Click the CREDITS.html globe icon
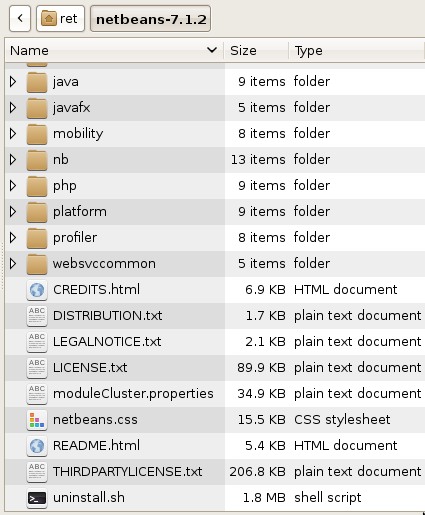 pyautogui.click(x=37, y=290)
